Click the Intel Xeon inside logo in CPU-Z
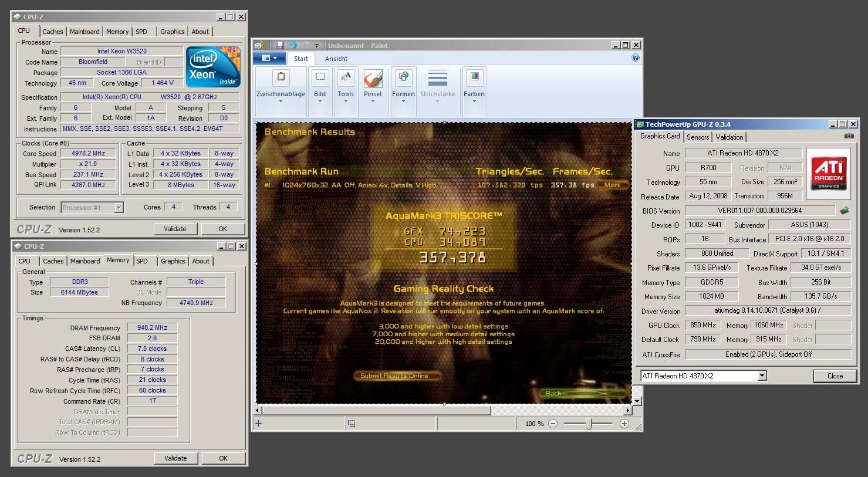This screenshot has height=477, width=868. point(214,67)
